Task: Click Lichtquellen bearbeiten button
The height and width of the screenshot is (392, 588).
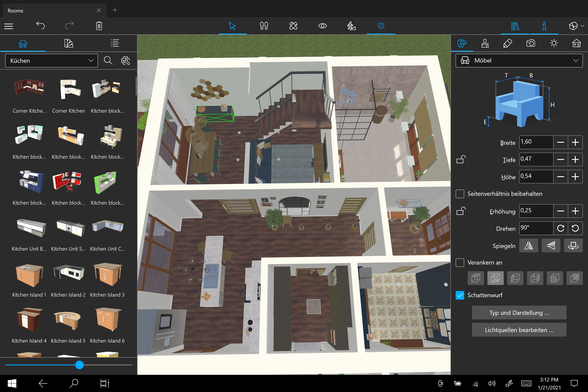Action: (519, 330)
